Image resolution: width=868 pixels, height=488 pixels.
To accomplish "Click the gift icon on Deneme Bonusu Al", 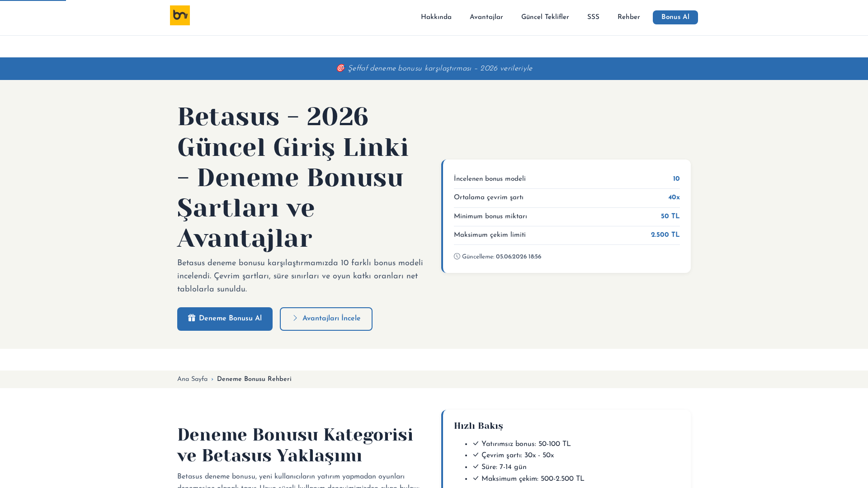I will 192,318.
